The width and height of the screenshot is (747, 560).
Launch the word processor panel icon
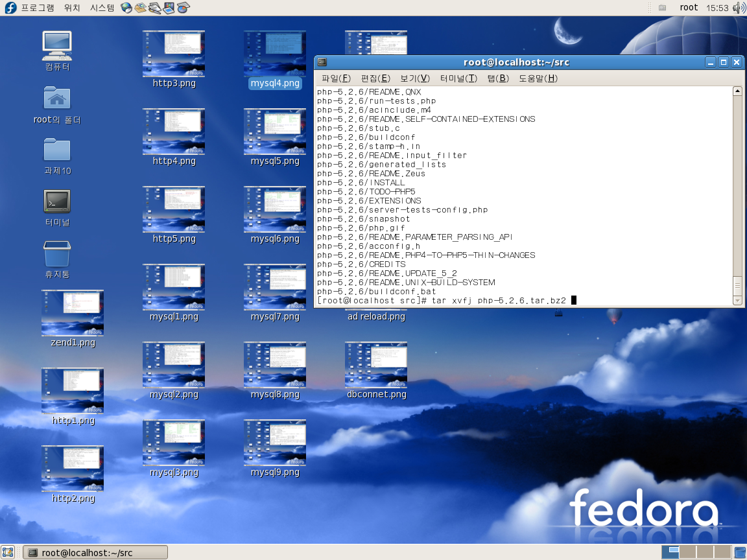pyautogui.click(x=155, y=8)
